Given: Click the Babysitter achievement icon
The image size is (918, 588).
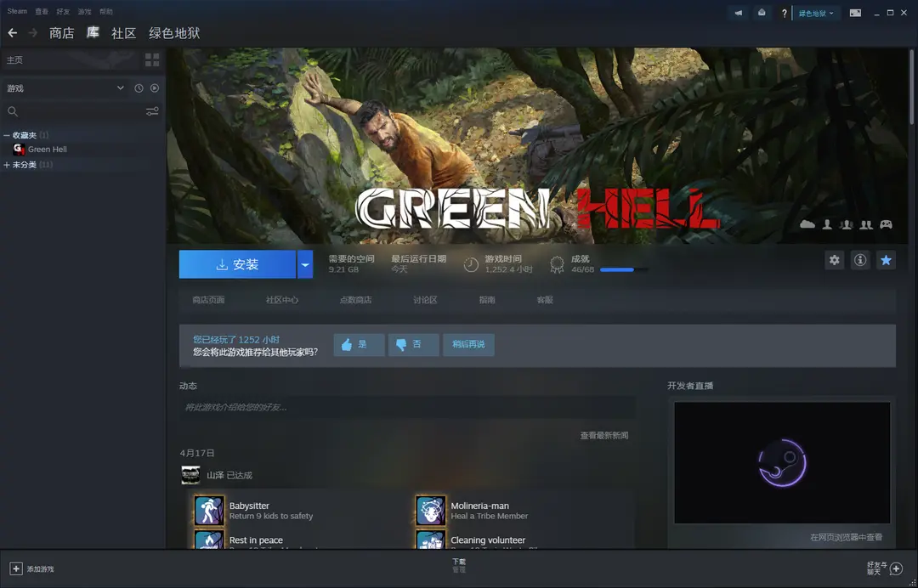Looking at the screenshot, I should [209, 510].
